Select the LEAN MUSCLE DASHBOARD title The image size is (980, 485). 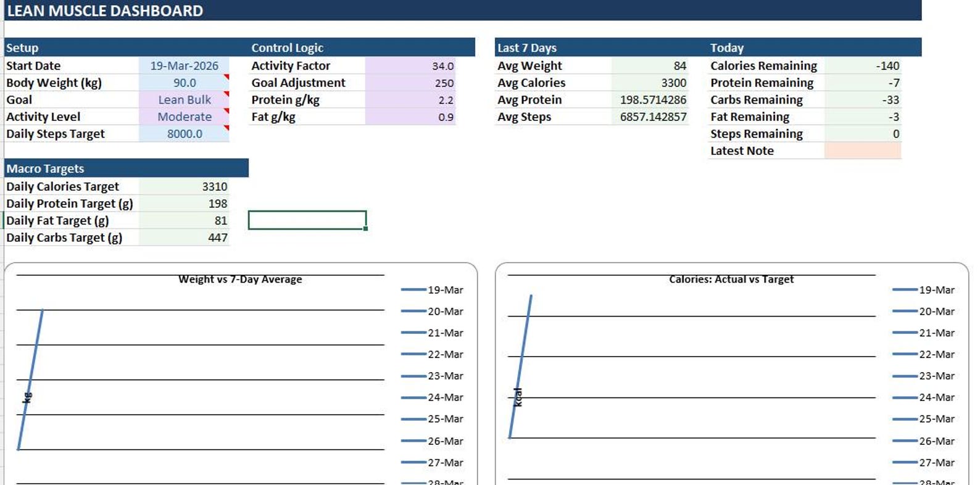(x=105, y=10)
